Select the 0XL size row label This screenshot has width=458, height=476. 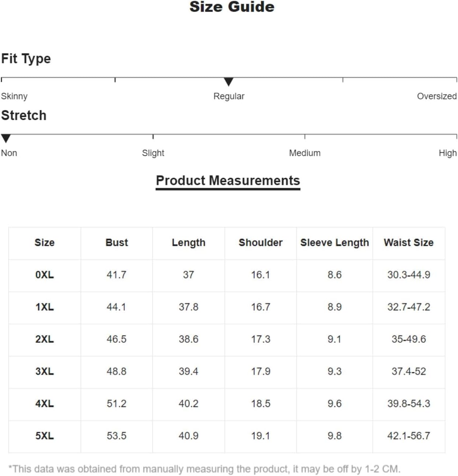pyautogui.click(x=45, y=275)
